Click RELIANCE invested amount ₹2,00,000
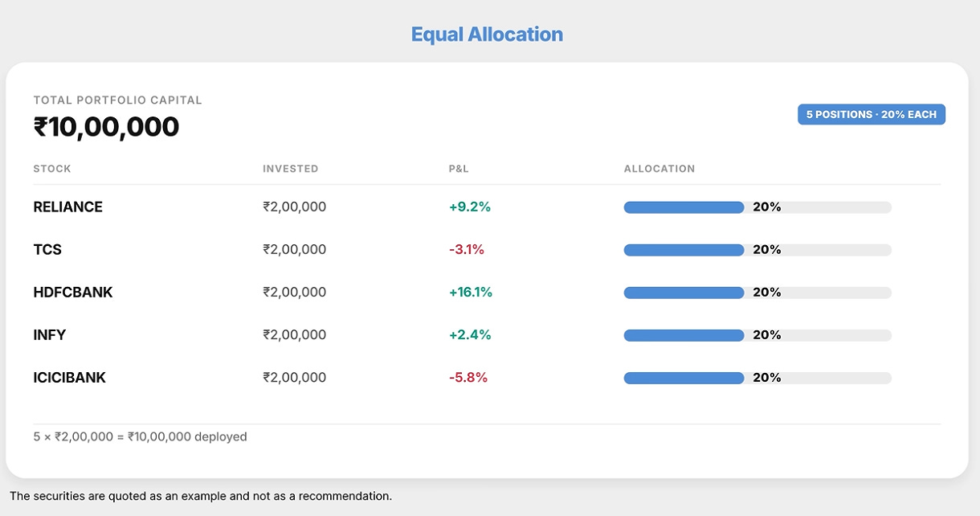980x516 pixels. 295,207
